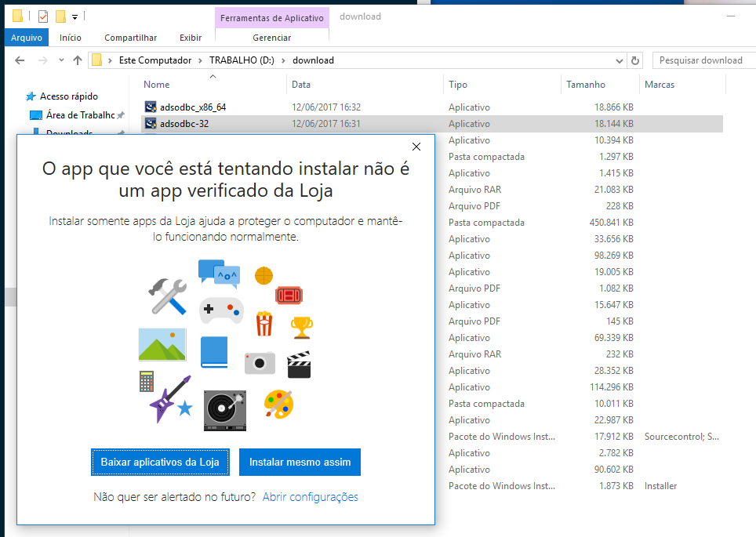756x537 pixels.
Task: Click the Sourcecontrol; S... tag cell
Action: [x=681, y=436]
